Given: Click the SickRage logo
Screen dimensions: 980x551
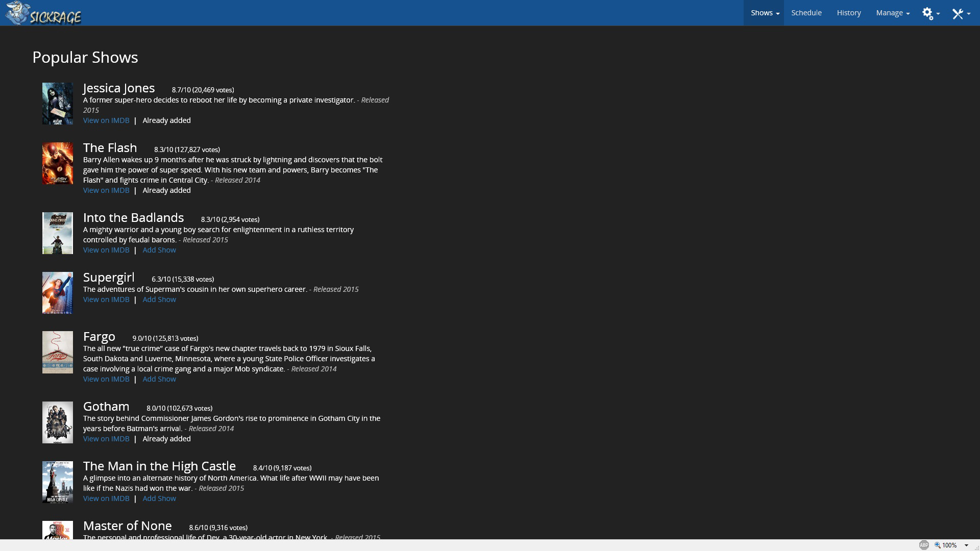Looking at the screenshot, I should (43, 13).
